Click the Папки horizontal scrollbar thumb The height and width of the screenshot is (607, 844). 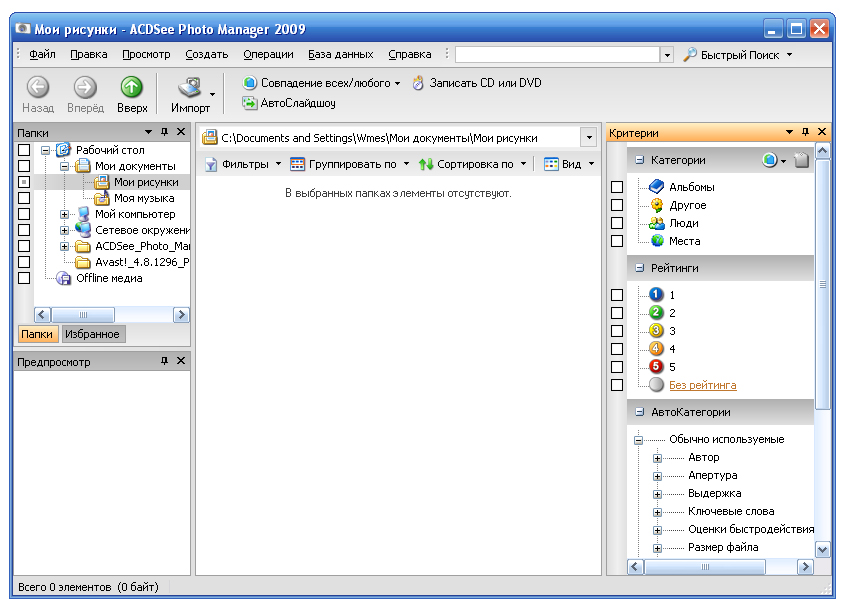click(x=83, y=314)
